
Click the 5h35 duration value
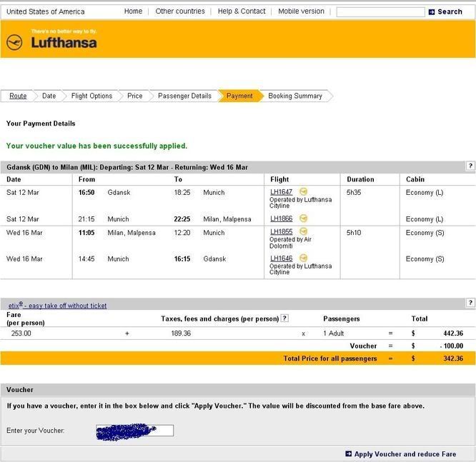354,192
